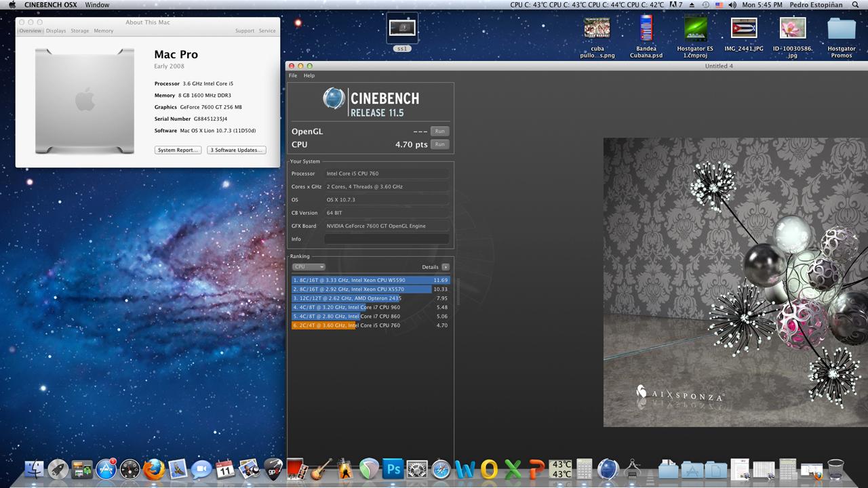Click the Info input field

[387, 239]
